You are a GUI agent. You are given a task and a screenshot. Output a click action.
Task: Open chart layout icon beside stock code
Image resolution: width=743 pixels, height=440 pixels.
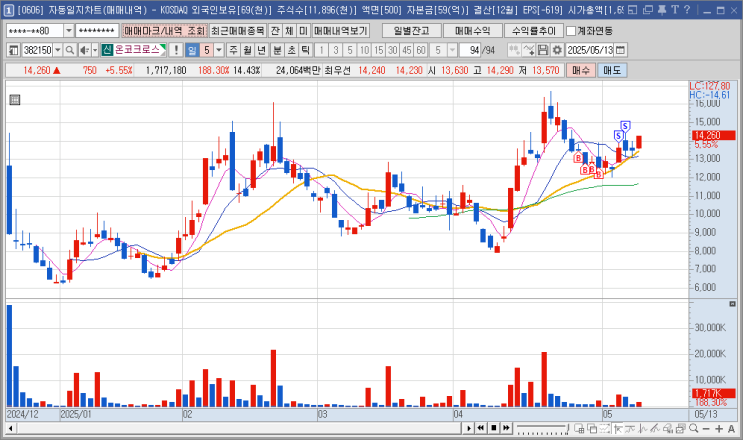(x=13, y=50)
